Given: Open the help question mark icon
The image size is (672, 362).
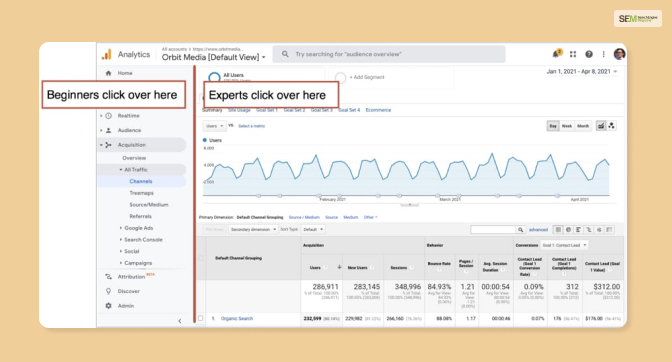Looking at the screenshot, I should point(589,54).
